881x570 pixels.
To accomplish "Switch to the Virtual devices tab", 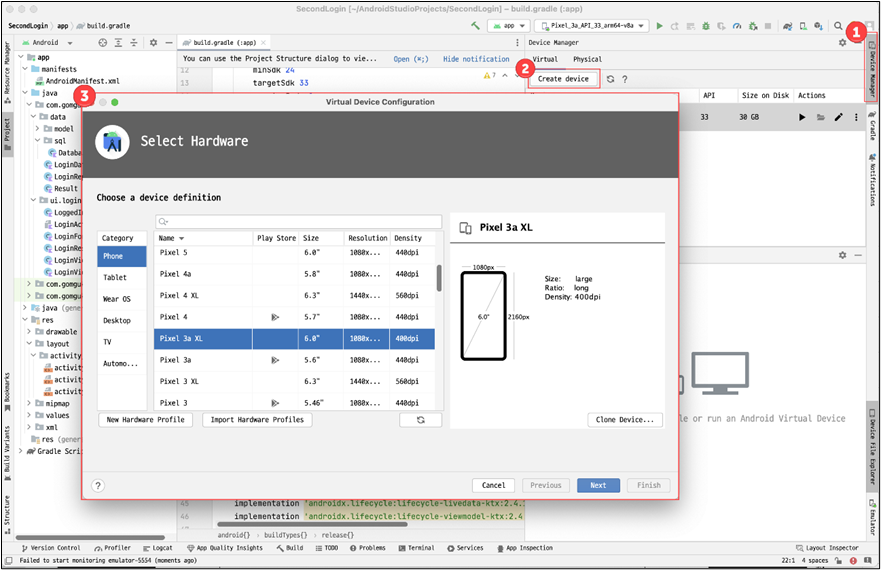I will pyautogui.click(x=545, y=59).
